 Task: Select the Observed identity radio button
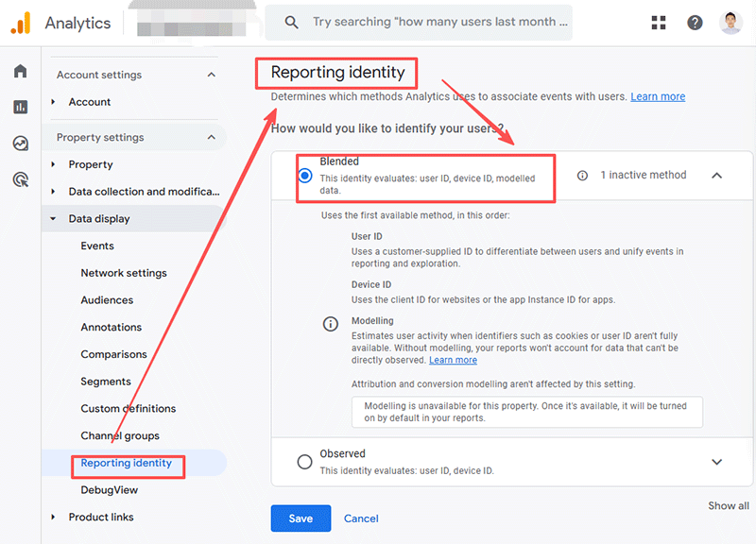[x=305, y=462]
